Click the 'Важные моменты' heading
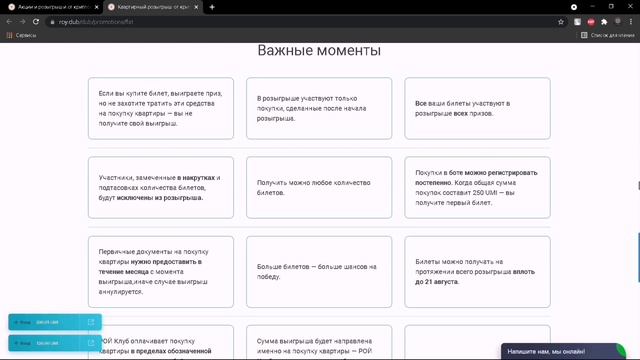The width and height of the screenshot is (640, 360). [319, 51]
